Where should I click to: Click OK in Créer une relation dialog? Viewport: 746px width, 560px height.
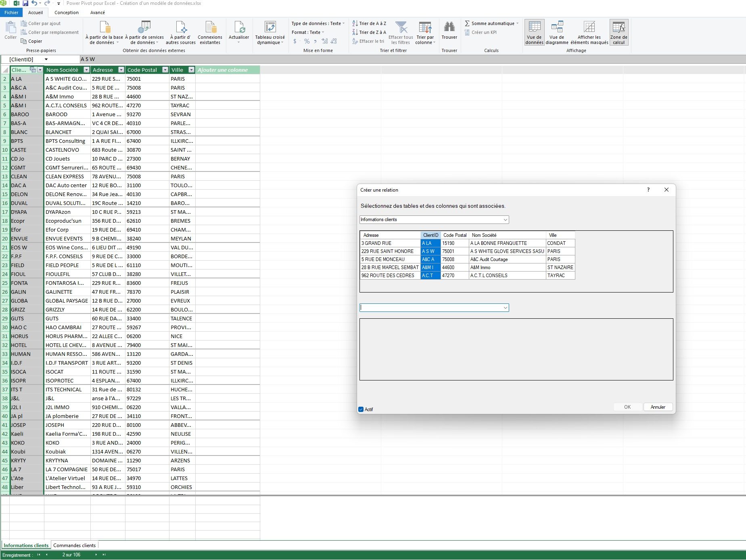(627, 407)
